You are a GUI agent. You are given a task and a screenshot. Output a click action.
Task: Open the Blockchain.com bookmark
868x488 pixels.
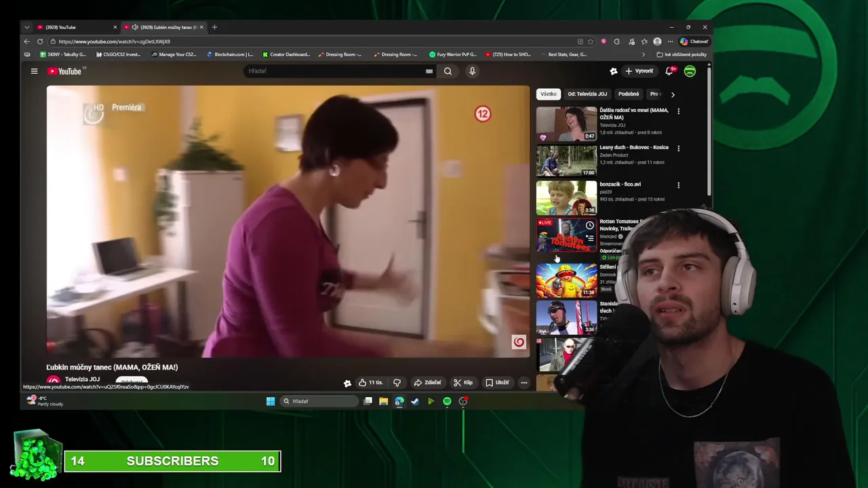coord(230,54)
